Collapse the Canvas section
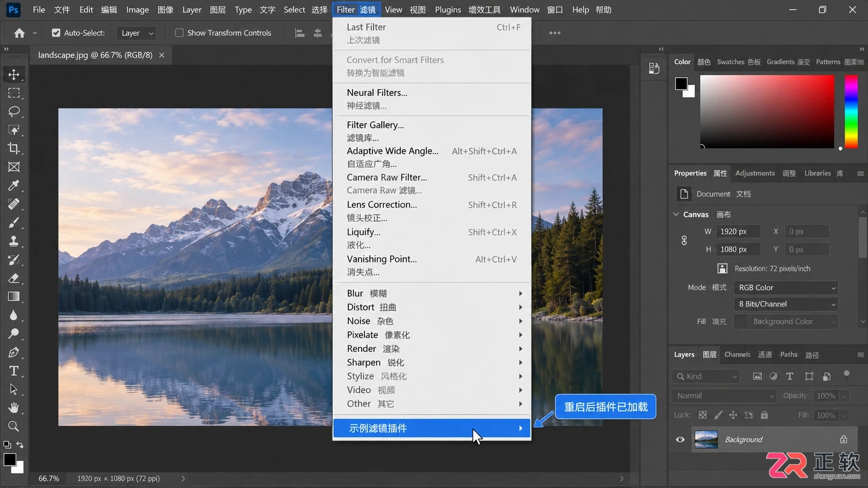The width and height of the screenshot is (868, 488). 676,214
